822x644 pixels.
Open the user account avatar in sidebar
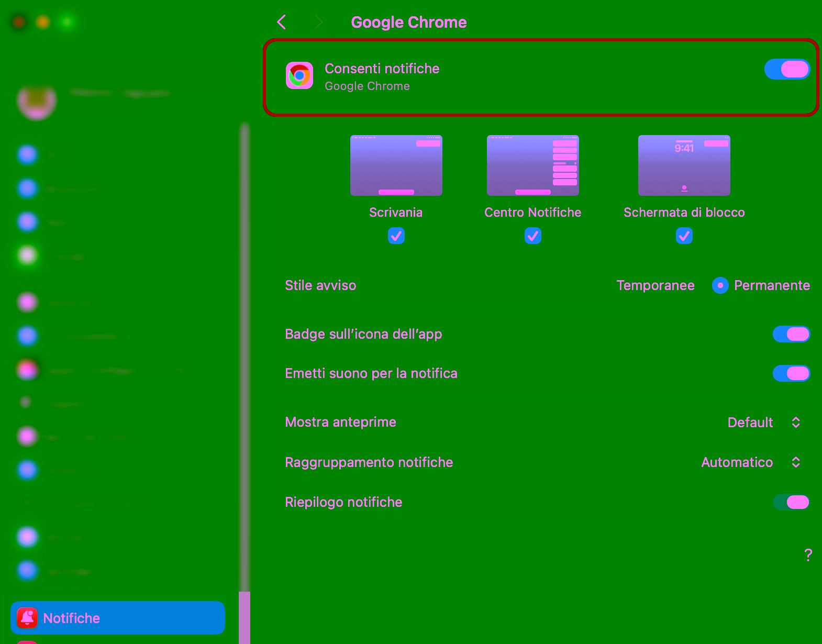(x=37, y=99)
